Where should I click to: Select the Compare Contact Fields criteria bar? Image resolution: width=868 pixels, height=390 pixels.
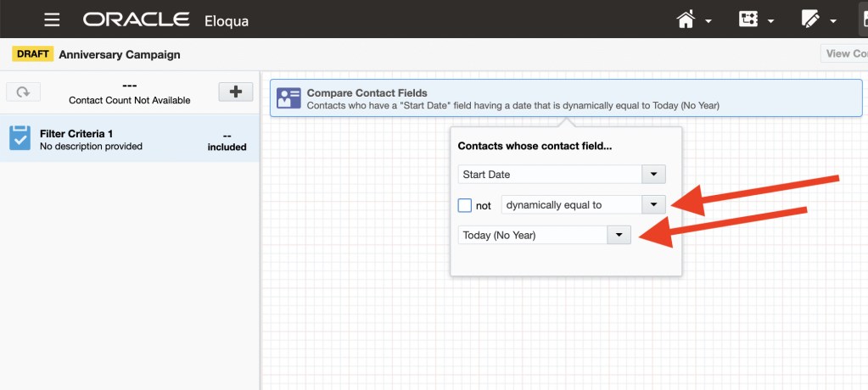[x=566, y=97]
